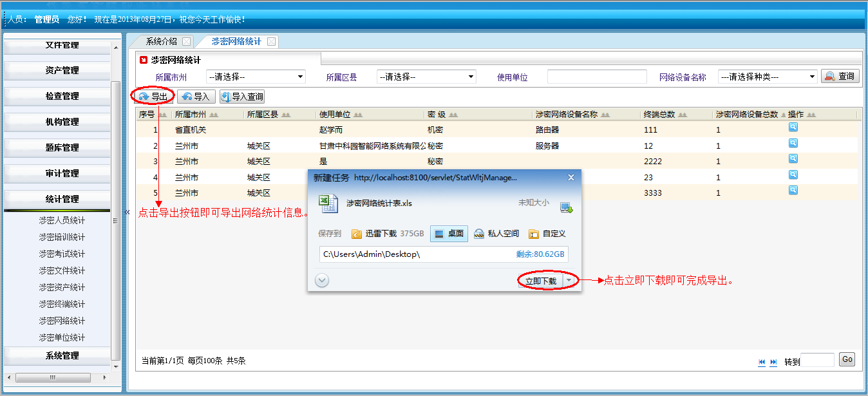Expand the 资产管理 sidebar section
This screenshot has height=396, width=868.
coord(57,70)
